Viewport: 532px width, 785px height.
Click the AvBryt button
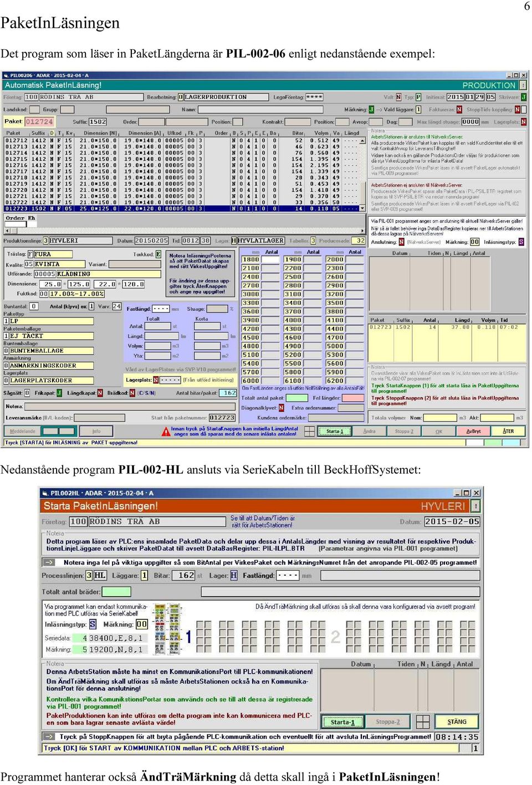pyautogui.click(x=474, y=431)
